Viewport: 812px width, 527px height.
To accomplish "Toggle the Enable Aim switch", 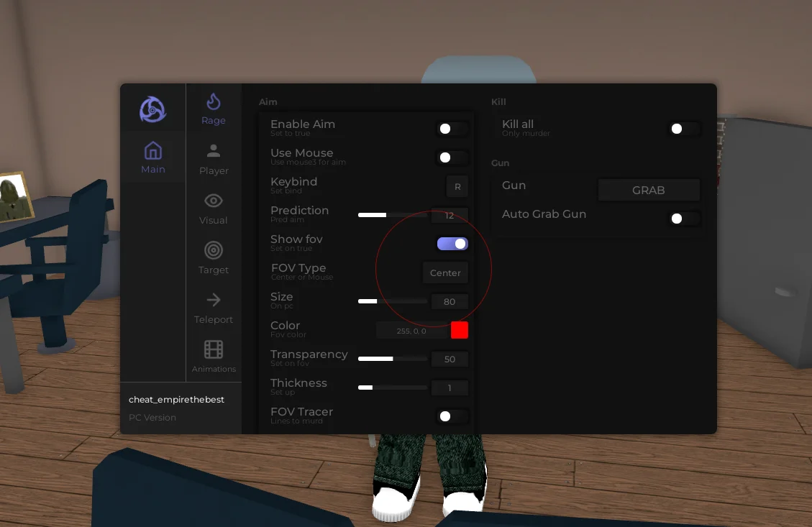I will point(452,129).
